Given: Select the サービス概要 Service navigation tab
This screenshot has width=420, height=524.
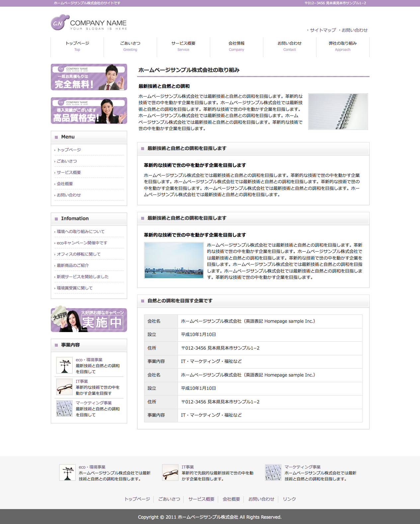Looking at the screenshot, I should (x=183, y=46).
